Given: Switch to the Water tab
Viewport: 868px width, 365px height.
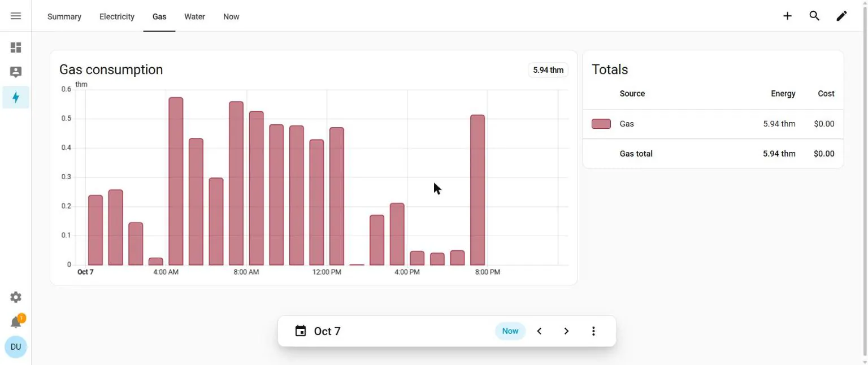Looking at the screenshot, I should click(x=194, y=16).
